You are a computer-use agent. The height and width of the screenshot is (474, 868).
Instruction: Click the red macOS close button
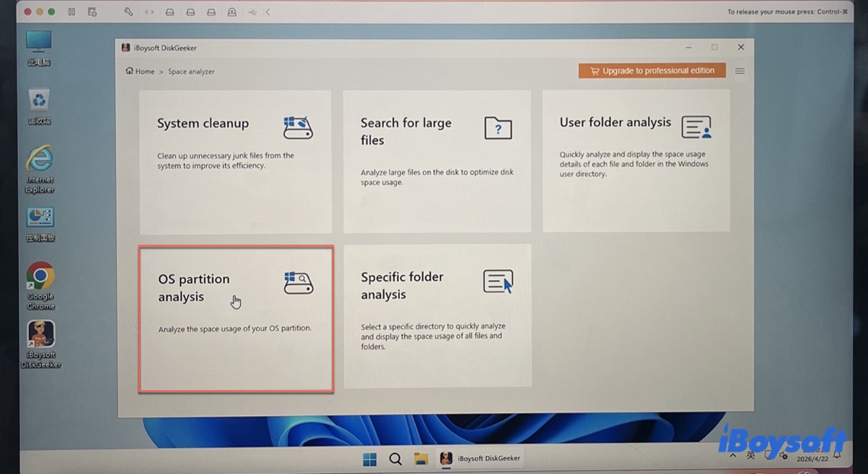coord(28,12)
